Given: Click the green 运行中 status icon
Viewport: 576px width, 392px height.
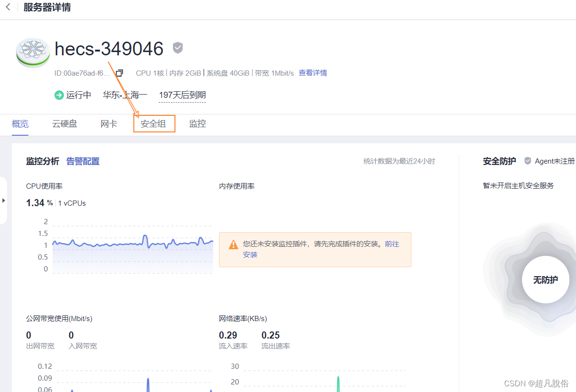Looking at the screenshot, I should pyautogui.click(x=59, y=95).
